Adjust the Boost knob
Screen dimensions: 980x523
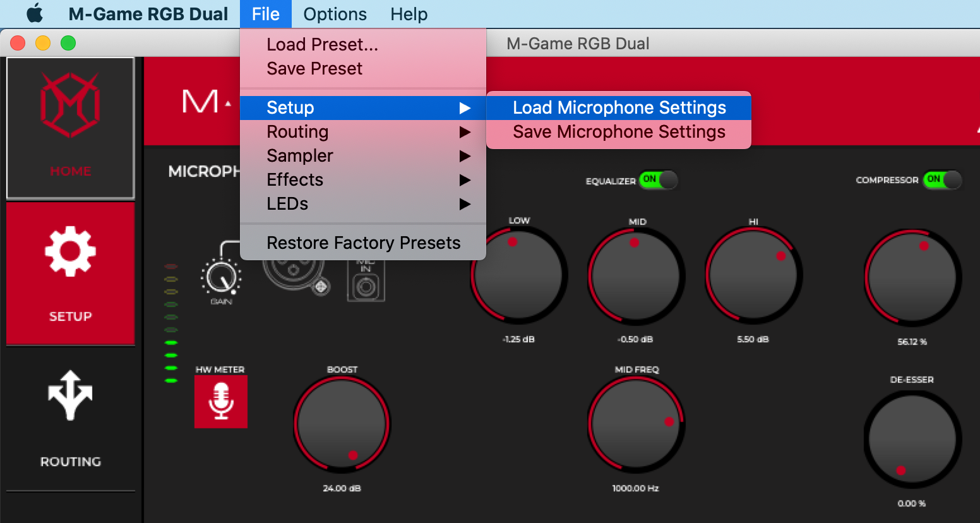[342, 424]
